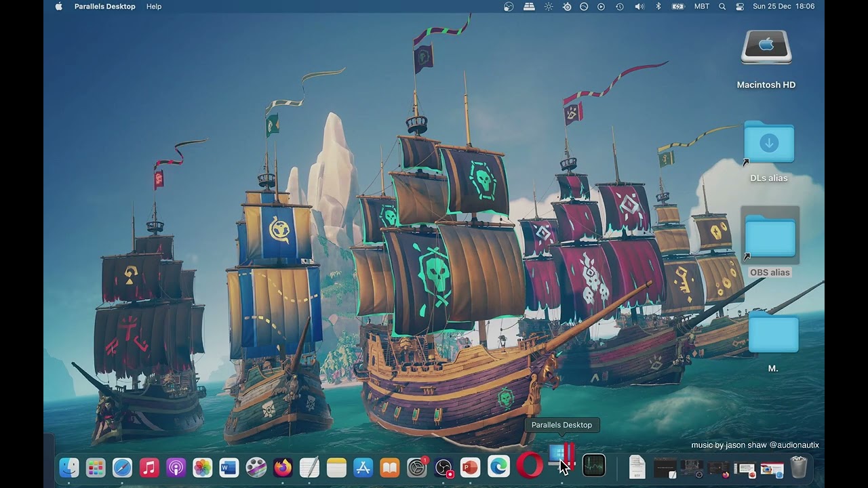Open the Trash in the Dock

tap(799, 467)
